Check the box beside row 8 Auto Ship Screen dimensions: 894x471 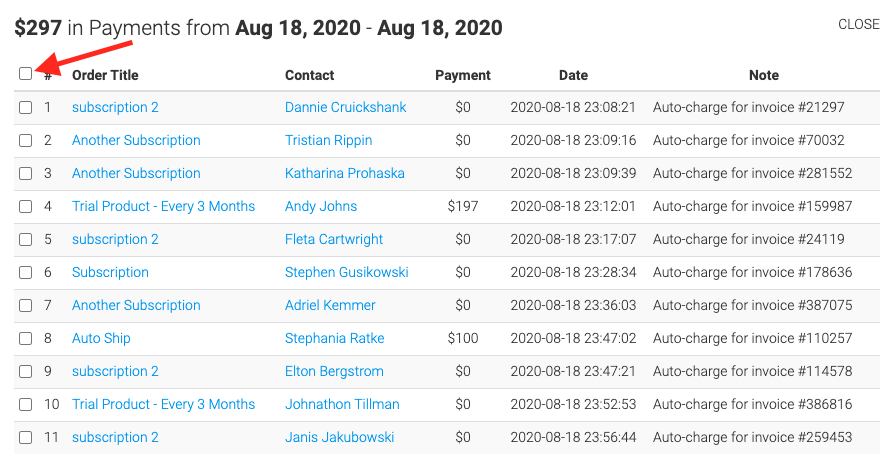click(25, 339)
